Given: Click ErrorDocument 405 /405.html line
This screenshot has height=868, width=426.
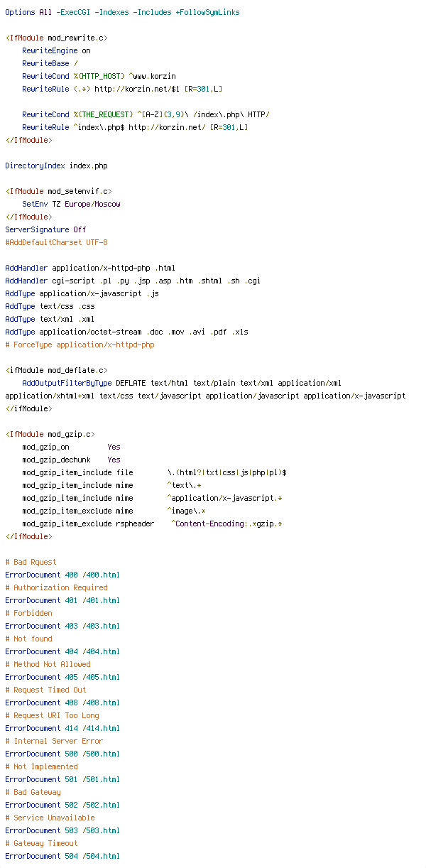Looking at the screenshot, I should point(62,677).
